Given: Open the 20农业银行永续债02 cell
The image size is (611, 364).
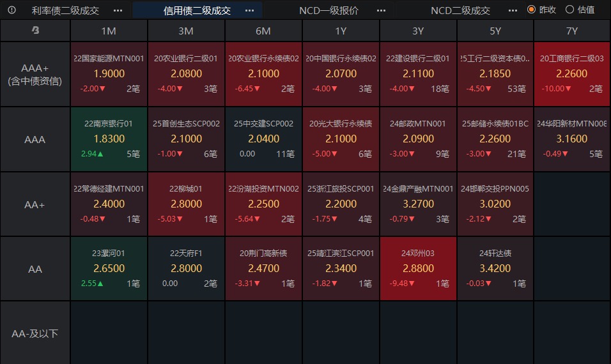Looking at the screenshot, I should 263,74.
